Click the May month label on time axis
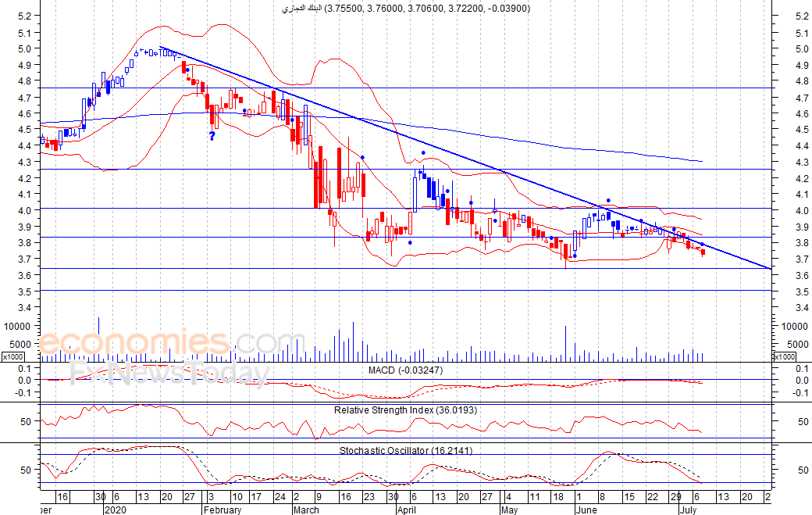This screenshot has height=515, width=812. [x=510, y=510]
